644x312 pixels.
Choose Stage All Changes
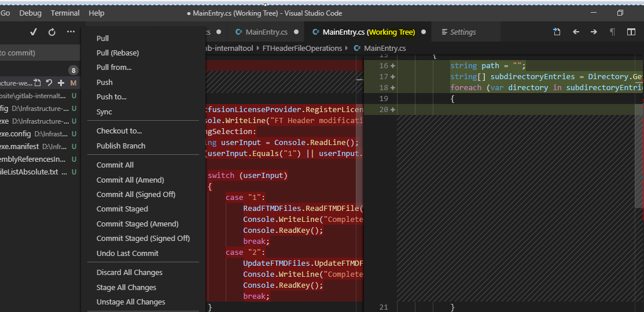pos(126,287)
